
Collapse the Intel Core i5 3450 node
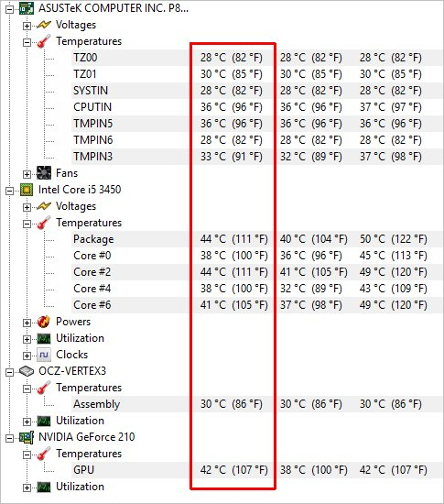(10, 191)
